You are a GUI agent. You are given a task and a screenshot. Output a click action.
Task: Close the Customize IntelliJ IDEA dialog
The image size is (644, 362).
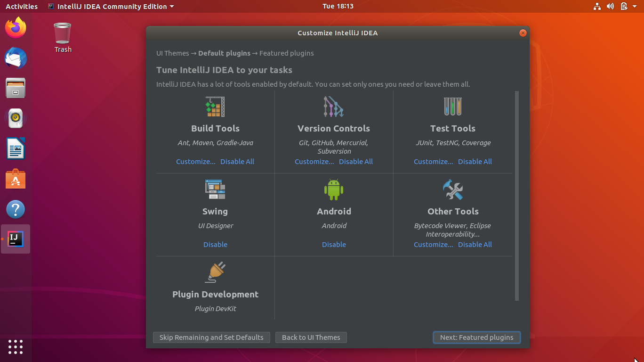pos(523,33)
